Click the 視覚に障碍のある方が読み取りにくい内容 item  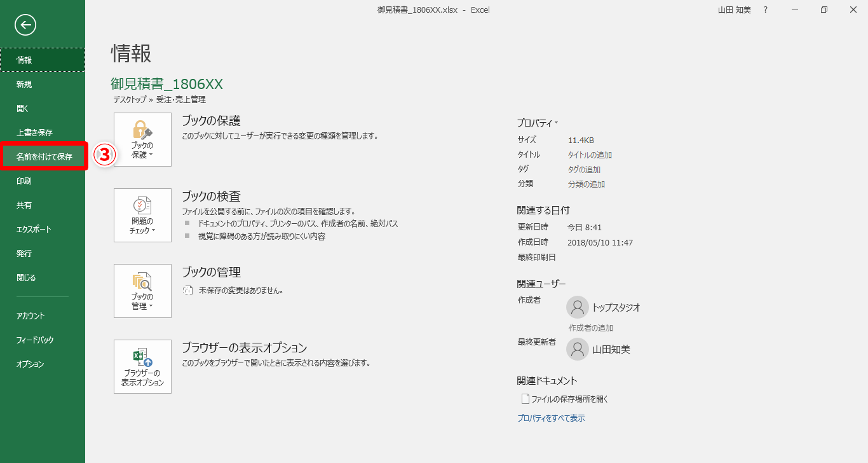point(261,237)
